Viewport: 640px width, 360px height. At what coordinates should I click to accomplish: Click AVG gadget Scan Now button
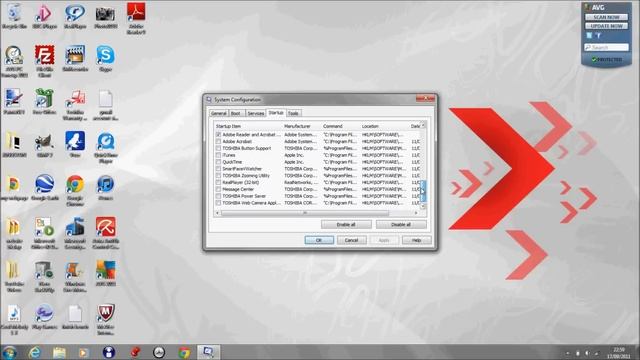[606, 17]
